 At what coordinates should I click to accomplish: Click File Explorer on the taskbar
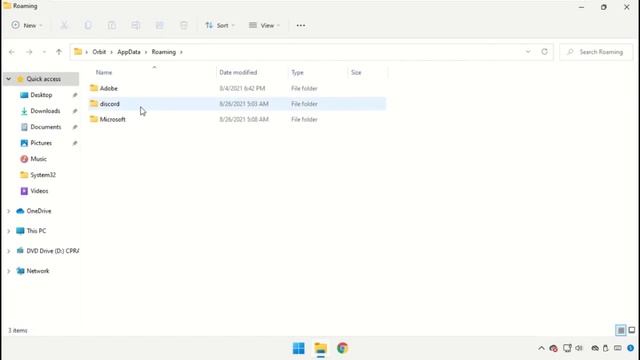(320, 348)
